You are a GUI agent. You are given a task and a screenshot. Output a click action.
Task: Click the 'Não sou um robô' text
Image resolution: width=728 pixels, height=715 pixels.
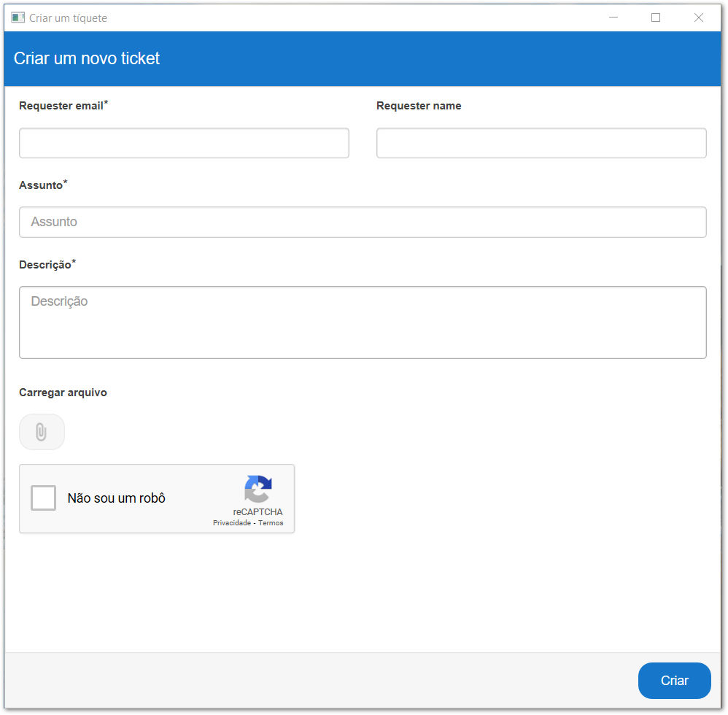117,498
